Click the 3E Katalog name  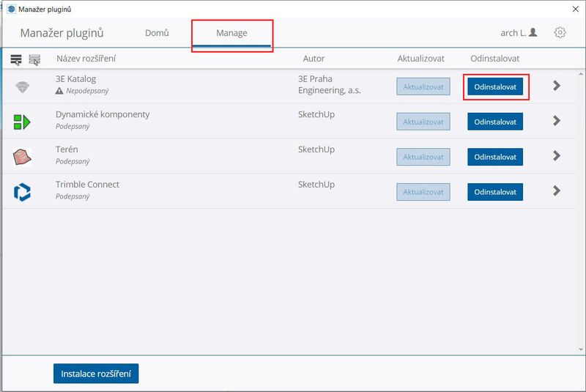pyautogui.click(x=76, y=79)
